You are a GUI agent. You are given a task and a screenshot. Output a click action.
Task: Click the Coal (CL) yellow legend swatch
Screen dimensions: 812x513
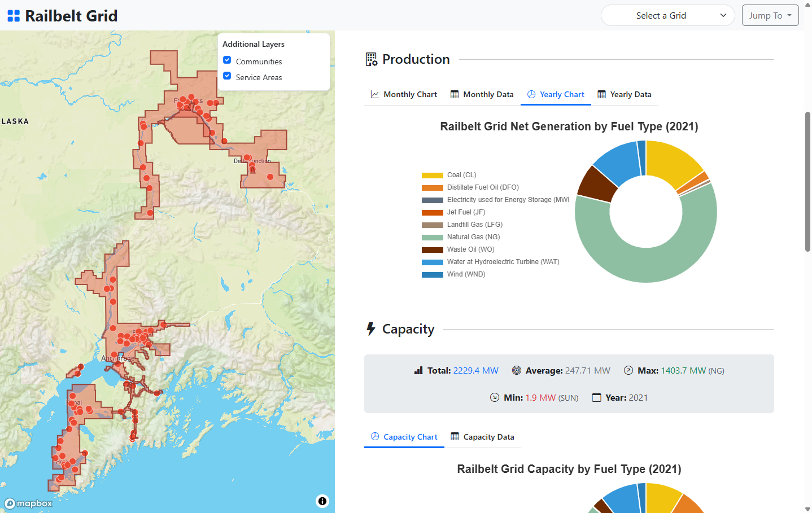click(x=432, y=176)
